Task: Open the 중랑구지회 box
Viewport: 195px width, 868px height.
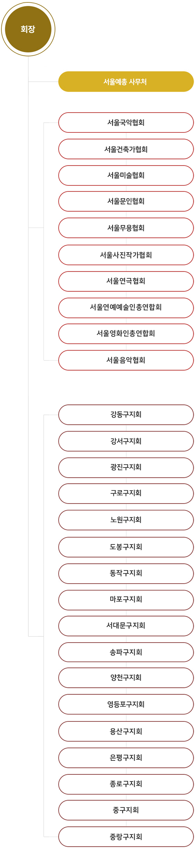Action: pos(126,837)
